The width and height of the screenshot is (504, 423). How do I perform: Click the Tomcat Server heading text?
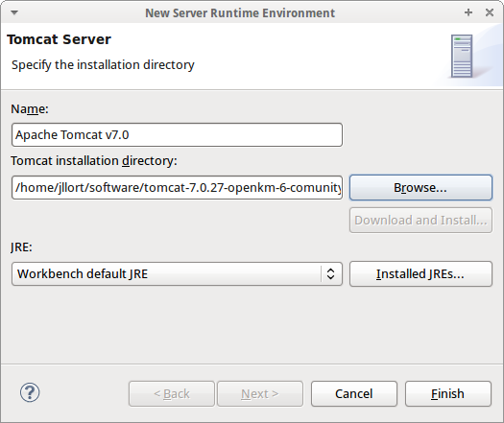tap(60, 39)
